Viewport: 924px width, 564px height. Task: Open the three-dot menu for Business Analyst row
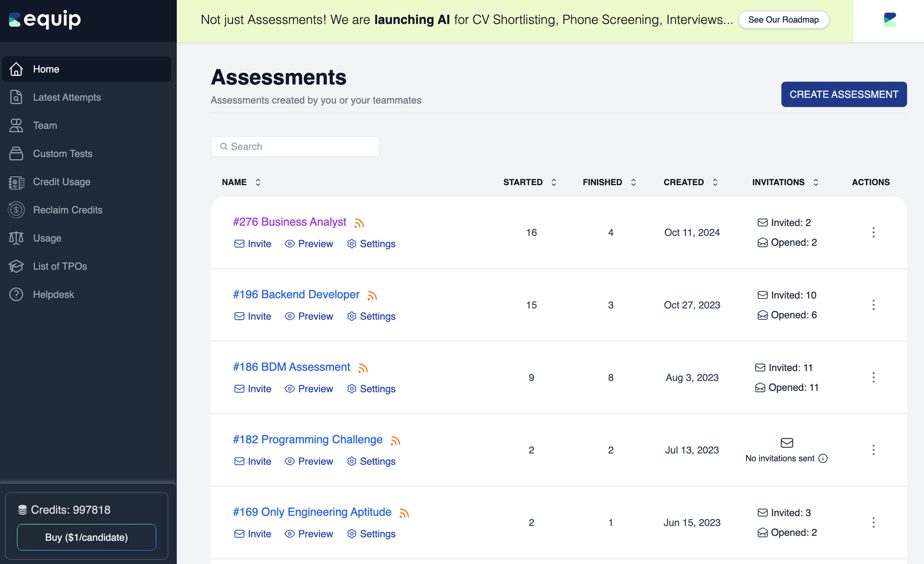873,232
